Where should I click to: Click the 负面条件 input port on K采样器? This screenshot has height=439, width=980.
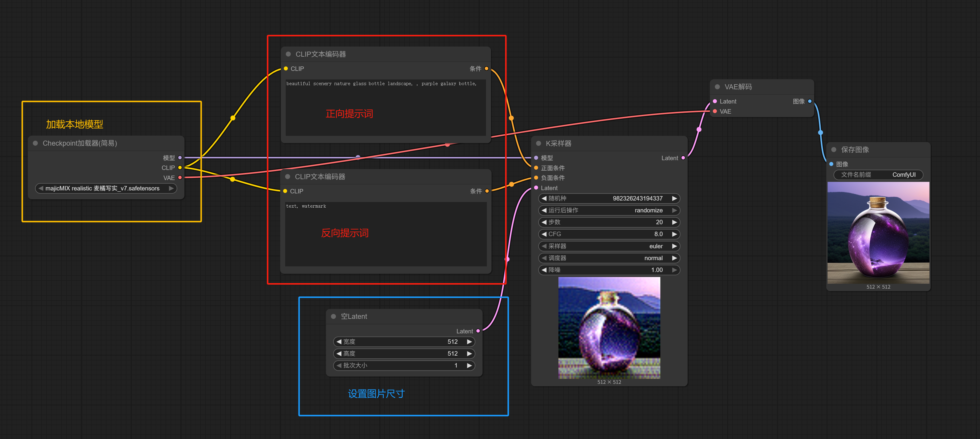point(536,178)
